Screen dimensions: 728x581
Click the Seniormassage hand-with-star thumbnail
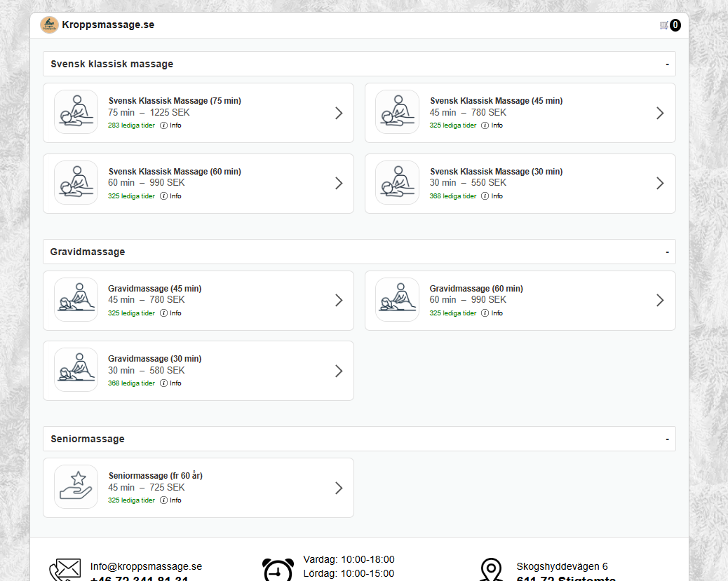tap(76, 486)
